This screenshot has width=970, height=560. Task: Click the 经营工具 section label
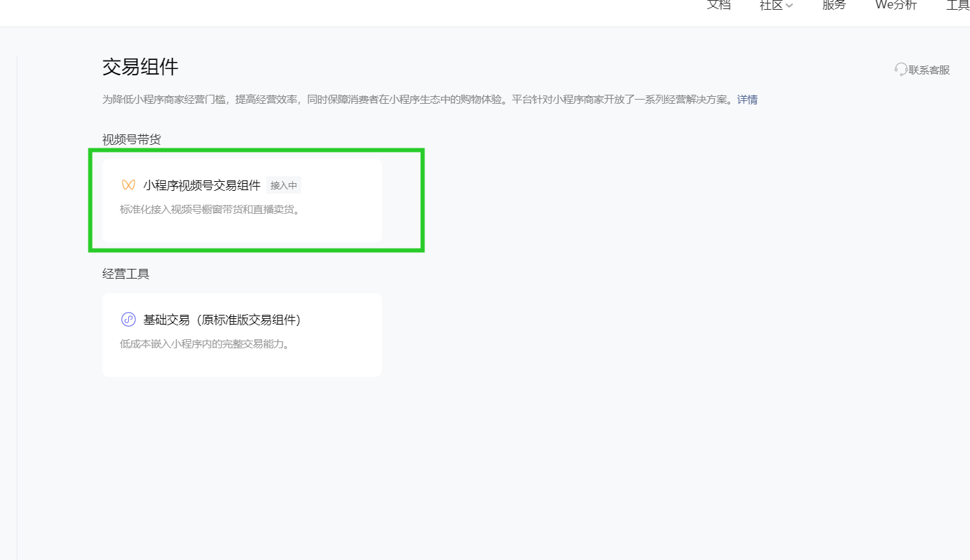[126, 274]
